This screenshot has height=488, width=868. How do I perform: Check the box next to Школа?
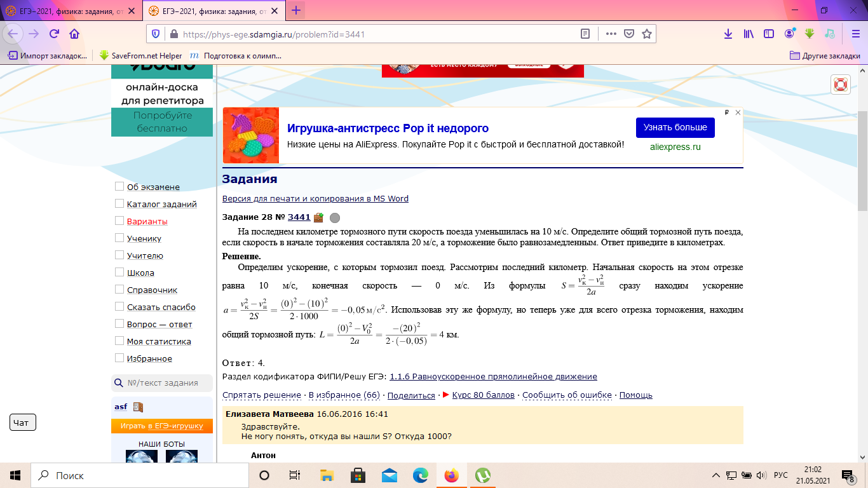119,272
